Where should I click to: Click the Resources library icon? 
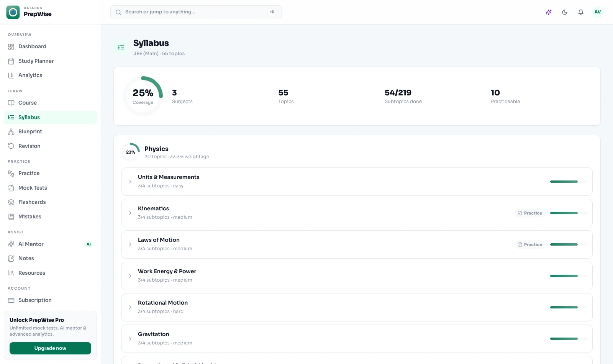pyautogui.click(x=11, y=273)
